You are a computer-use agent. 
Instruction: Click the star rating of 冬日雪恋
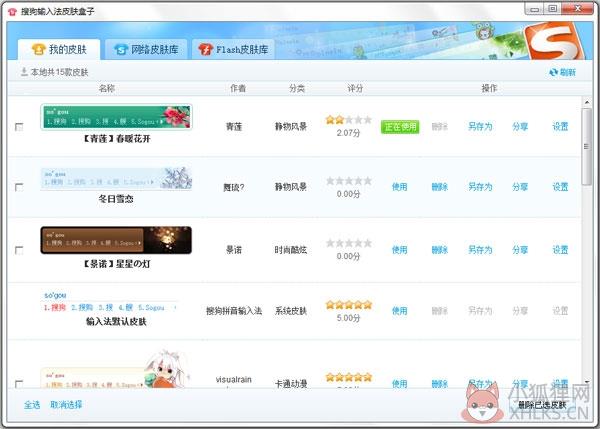point(349,181)
